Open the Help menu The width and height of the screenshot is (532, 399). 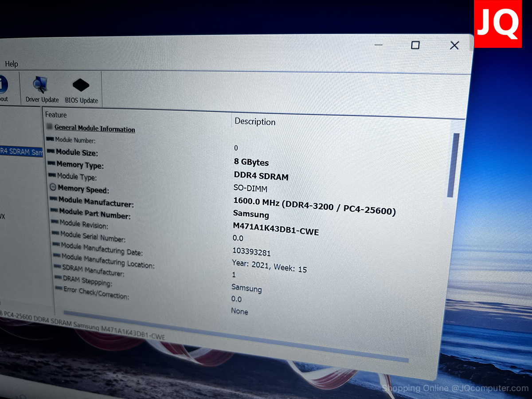point(12,64)
